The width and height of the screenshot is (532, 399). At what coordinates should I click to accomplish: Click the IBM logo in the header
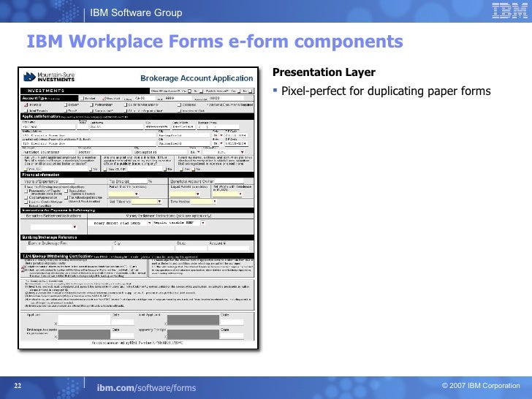click(509, 10)
